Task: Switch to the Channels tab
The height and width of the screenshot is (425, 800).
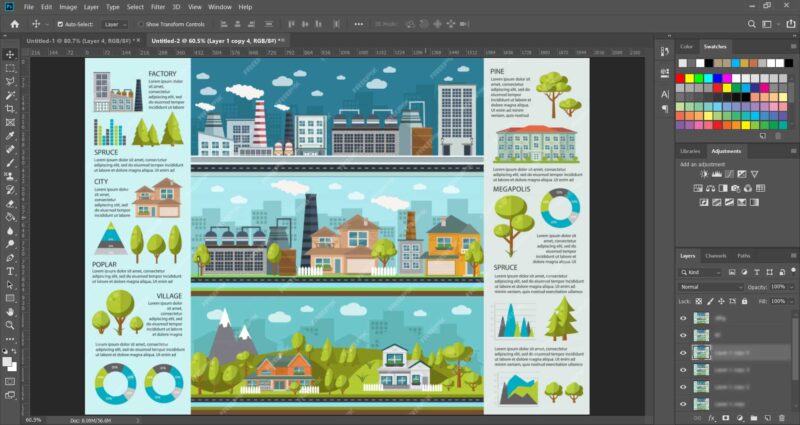Action: [716, 256]
